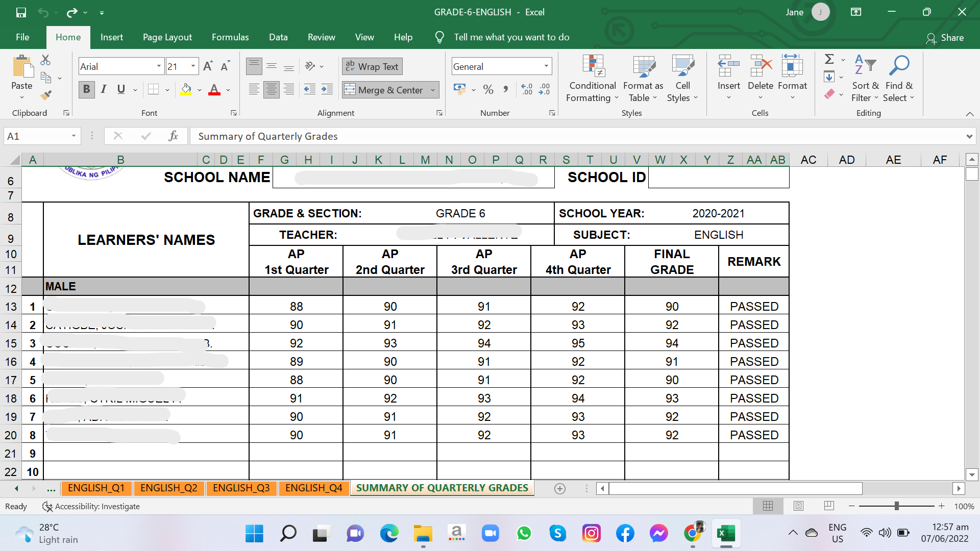Click the Borders icon in Font group
Screen dimensions: 980x551
click(153, 90)
